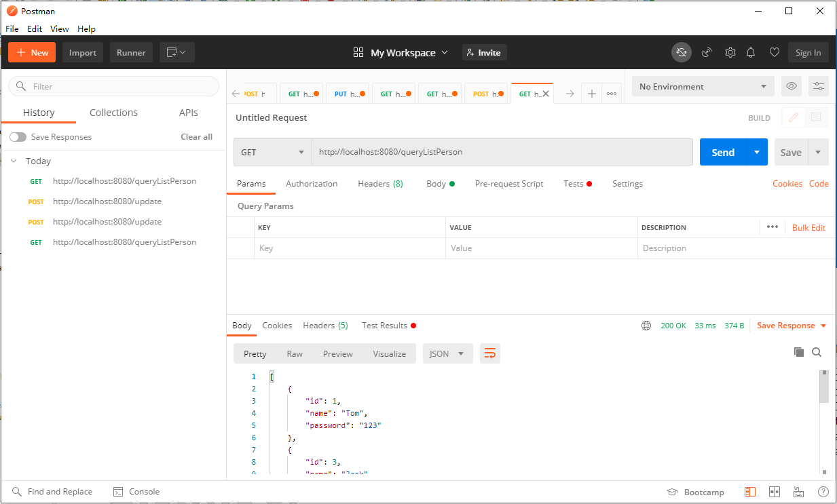Open the Pre-request Script tab
837x504 pixels.
point(509,184)
